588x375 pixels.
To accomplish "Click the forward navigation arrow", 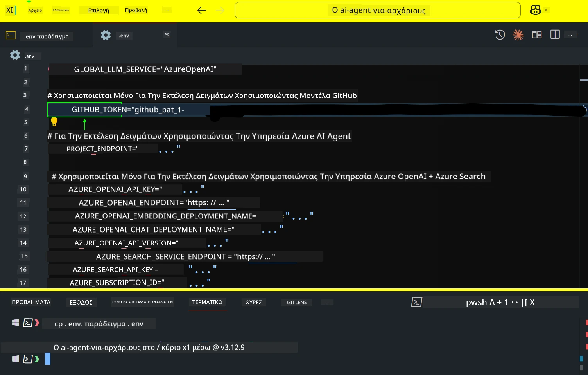I will coord(220,10).
